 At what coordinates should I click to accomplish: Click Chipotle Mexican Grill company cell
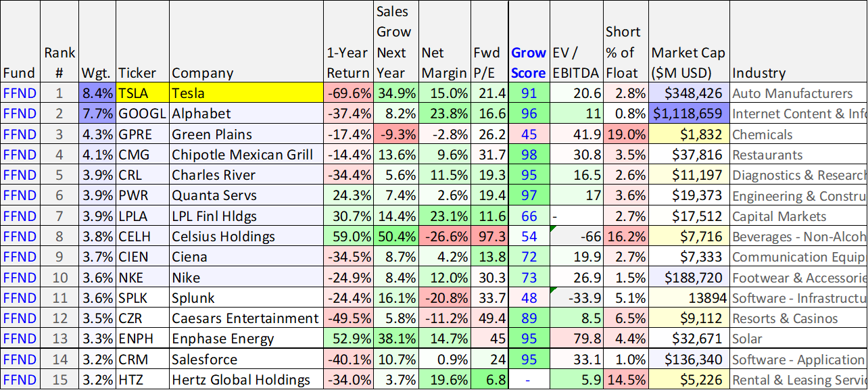tap(247, 155)
